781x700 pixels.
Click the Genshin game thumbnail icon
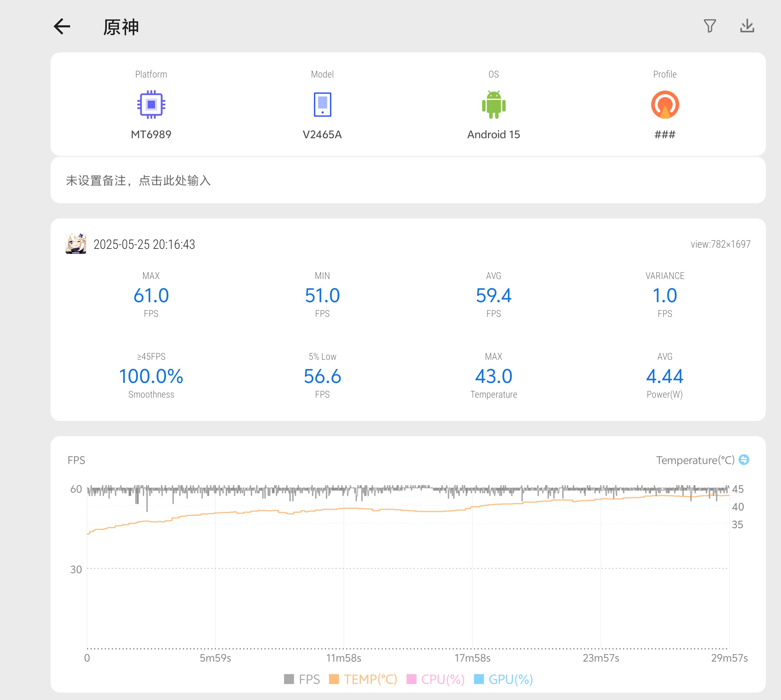(x=76, y=243)
